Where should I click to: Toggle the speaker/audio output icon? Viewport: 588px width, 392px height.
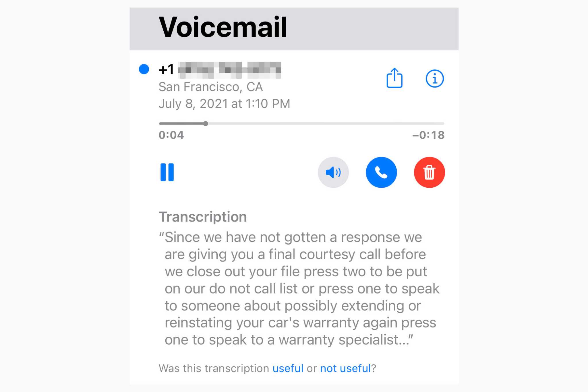pyautogui.click(x=333, y=172)
